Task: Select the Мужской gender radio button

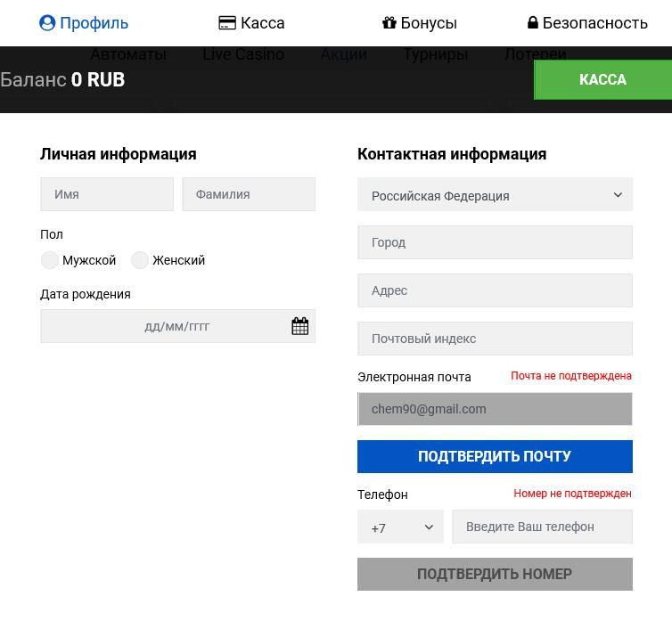Action: pos(50,260)
